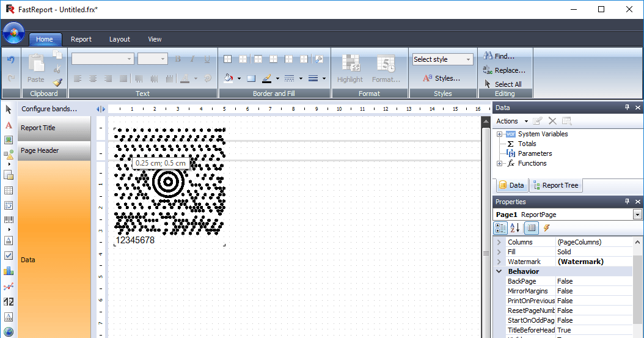Pick the Zip Code object tool
This screenshot has width=644, height=338.
(x=8, y=302)
